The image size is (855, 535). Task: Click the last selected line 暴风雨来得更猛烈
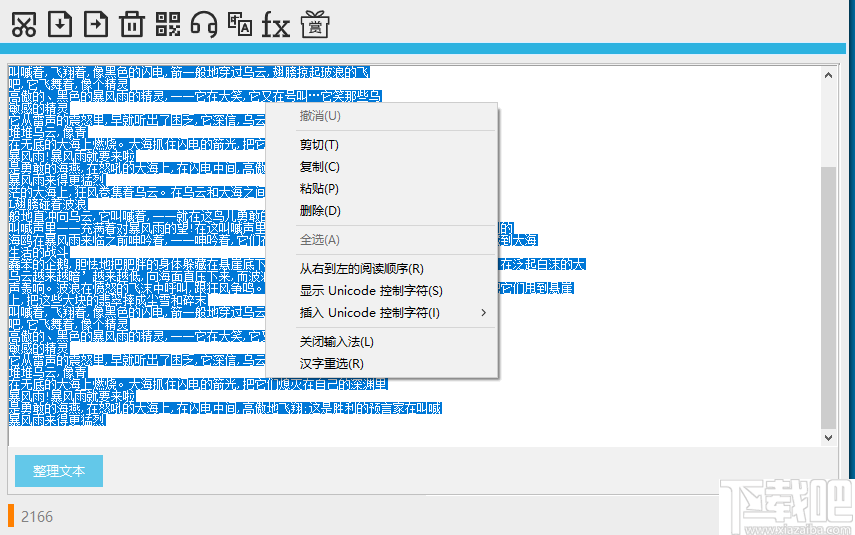pos(57,420)
